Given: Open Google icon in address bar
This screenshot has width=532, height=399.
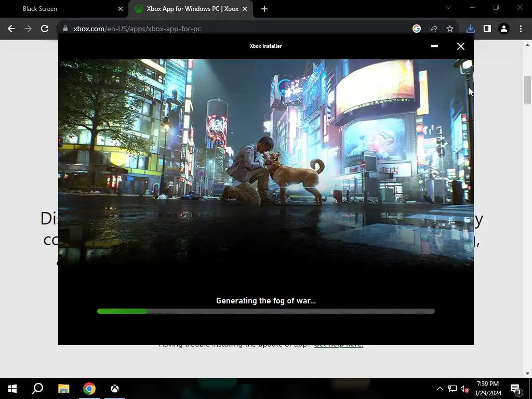Looking at the screenshot, I should (x=417, y=29).
